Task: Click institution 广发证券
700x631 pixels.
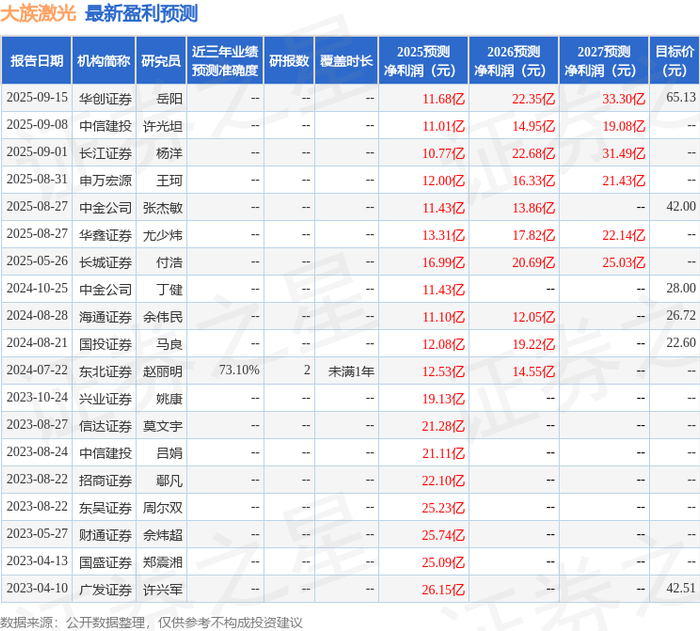Action: point(105,589)
